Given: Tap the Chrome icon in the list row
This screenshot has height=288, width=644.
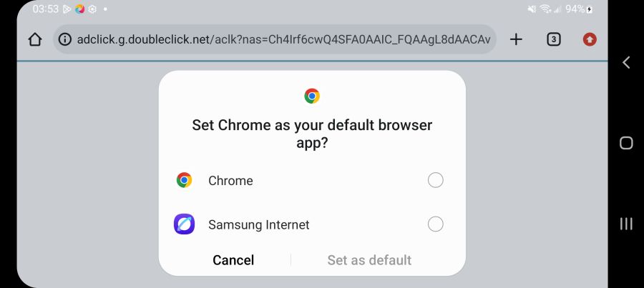Looking at the screenshot, I should (x=184, y=180).
